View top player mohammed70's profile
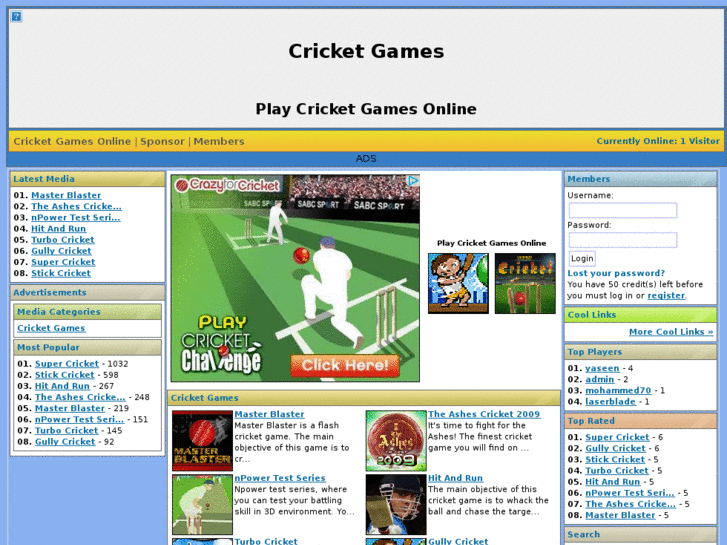Viewport: 727px width, 545px height. [x=618, y=391]
